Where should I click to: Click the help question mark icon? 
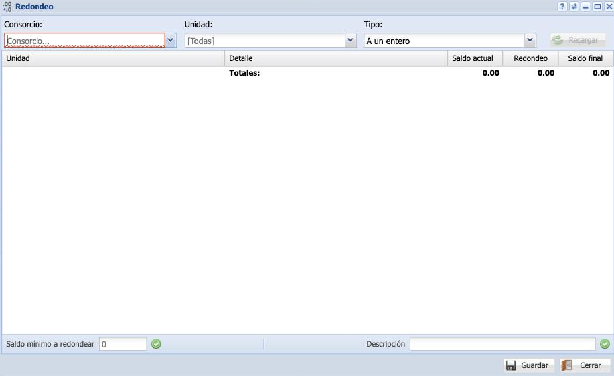tap(562, 6)
